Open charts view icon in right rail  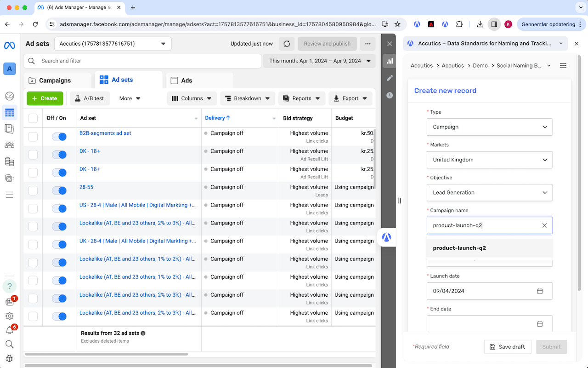390,61
